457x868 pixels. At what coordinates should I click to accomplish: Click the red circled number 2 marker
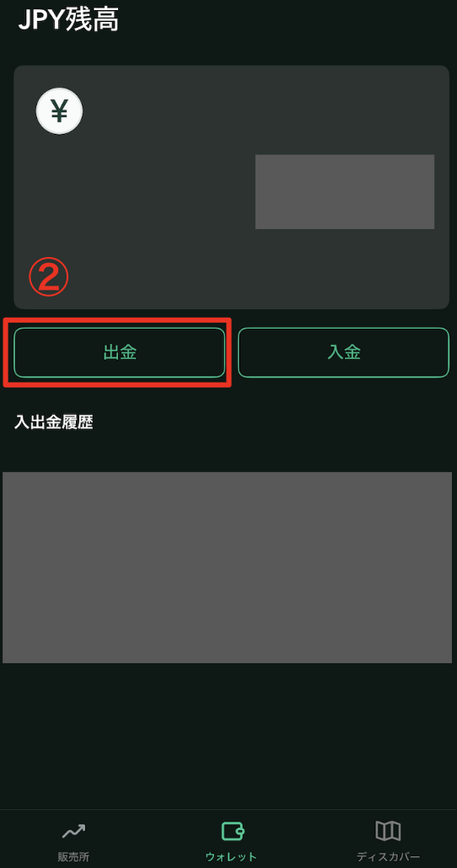coord(49,278)
